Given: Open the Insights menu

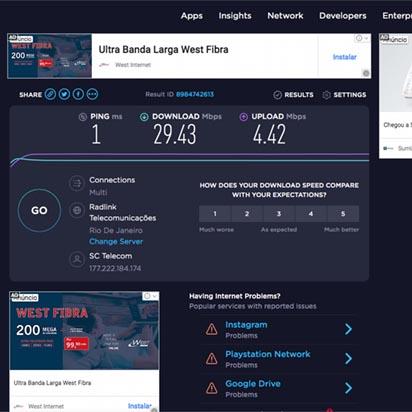Looking at the screenshot, I should point(235,16).
